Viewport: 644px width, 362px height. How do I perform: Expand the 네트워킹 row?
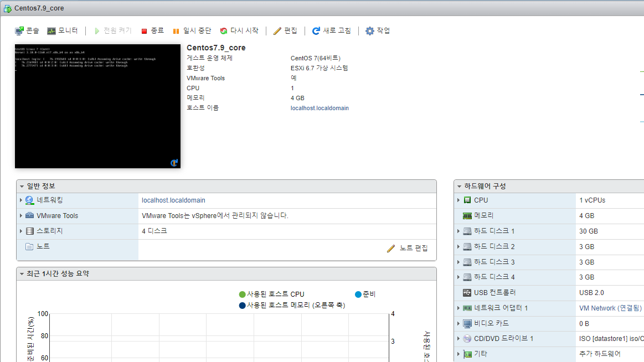pyautogui.click(x=20, y=200)
